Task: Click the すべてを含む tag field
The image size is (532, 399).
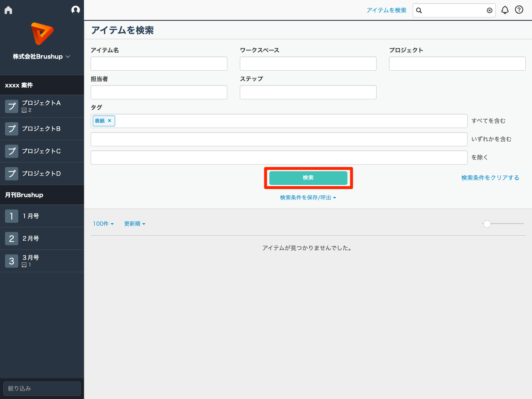Action: click(279, 121)
